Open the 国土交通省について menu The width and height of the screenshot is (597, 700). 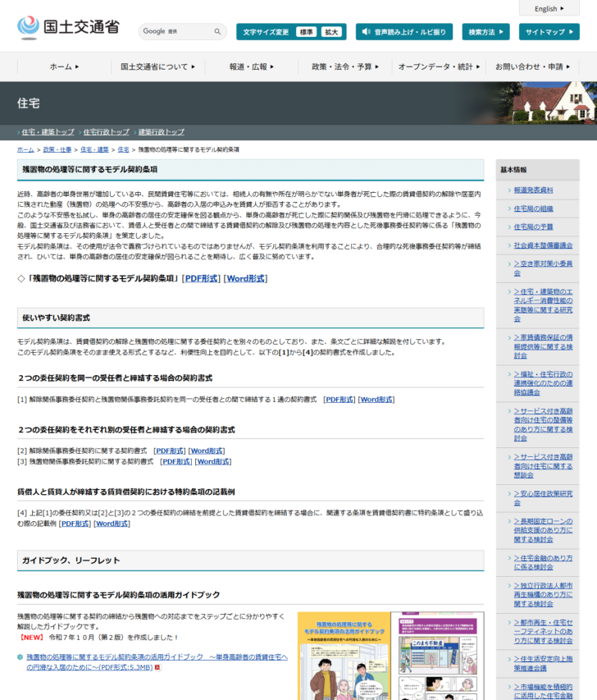pyautogui.click(x=158, y=67)
